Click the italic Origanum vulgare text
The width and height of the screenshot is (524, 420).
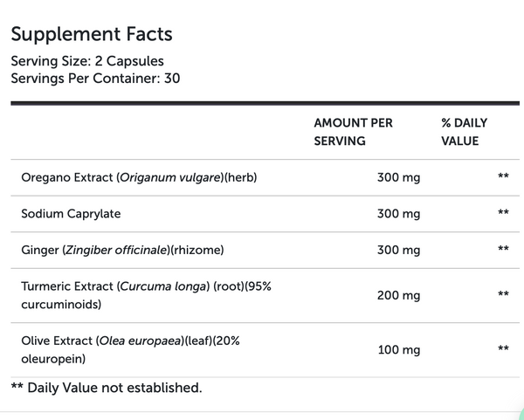point(170,177)
